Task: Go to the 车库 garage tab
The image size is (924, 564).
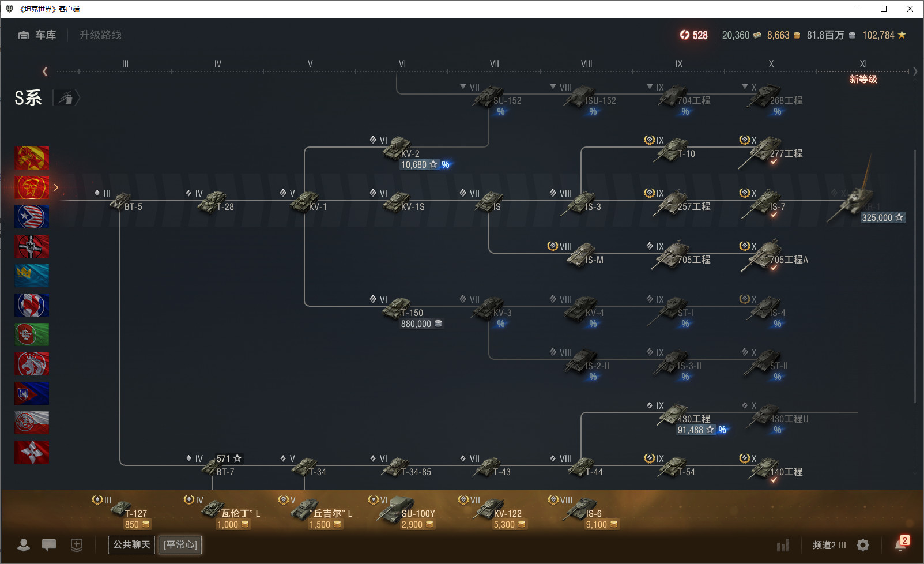Action: coord(37,35)
